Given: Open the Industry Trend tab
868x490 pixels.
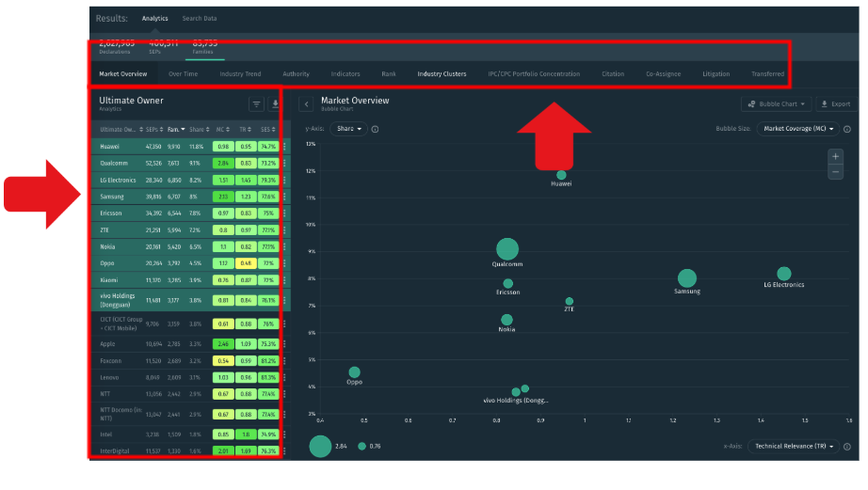Looking at the screenshot, I should [240, 73].
